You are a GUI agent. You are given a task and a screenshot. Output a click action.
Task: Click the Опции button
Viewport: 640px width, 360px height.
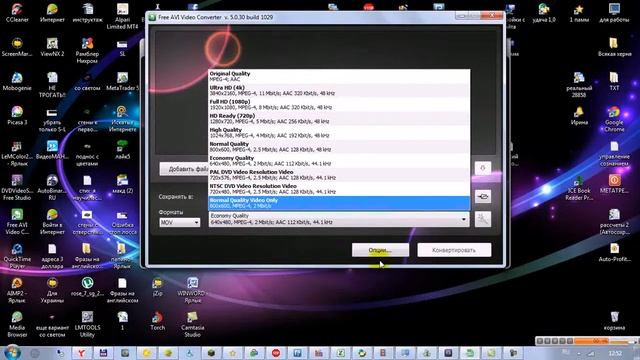point(380,250)
